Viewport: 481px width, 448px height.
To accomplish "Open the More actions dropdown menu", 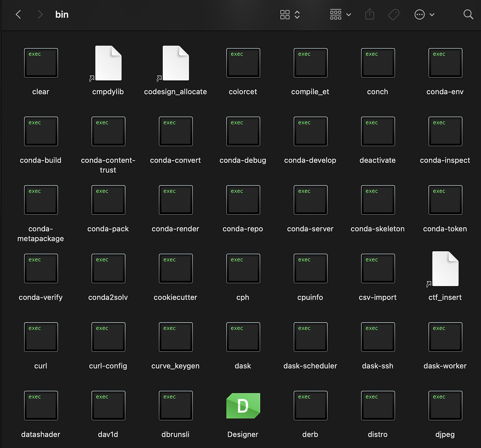I will (424, 14).
